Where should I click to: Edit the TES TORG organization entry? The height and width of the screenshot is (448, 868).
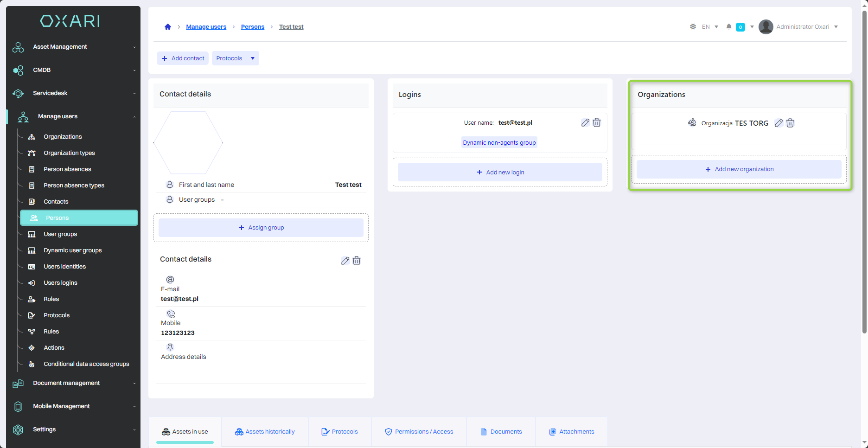tap(779, 123)
